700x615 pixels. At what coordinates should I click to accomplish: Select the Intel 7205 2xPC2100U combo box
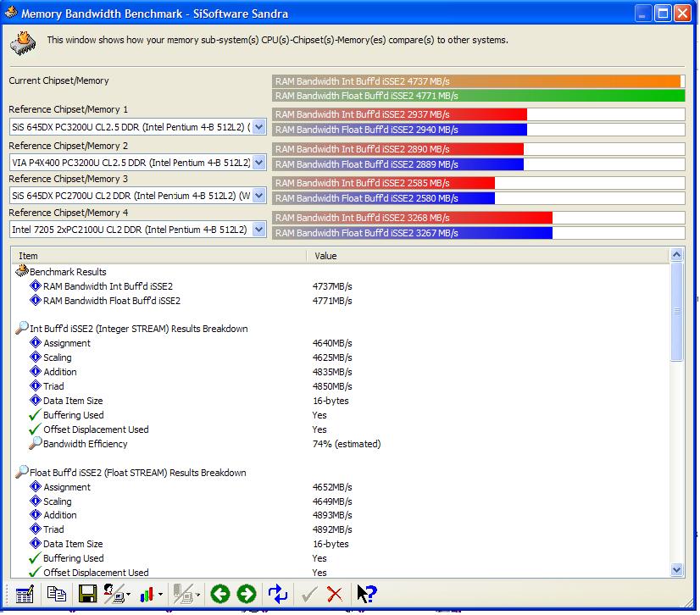point(137,230)
